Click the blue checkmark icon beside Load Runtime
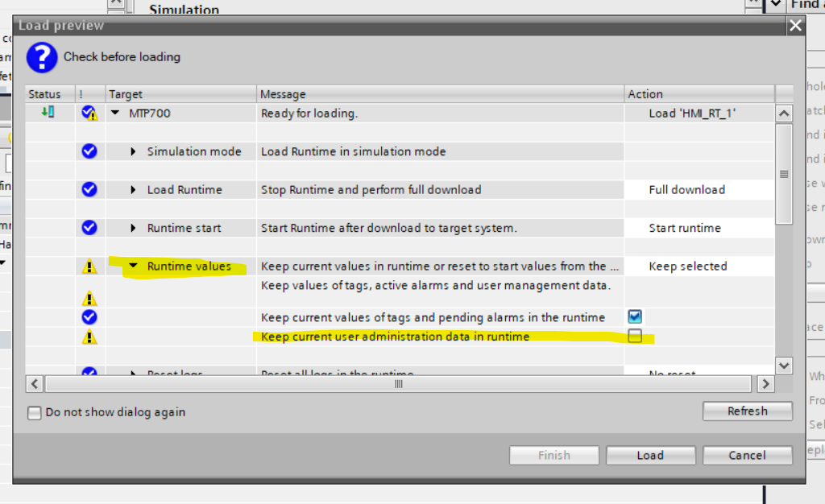Screen dimensions: 825x504 89,189
